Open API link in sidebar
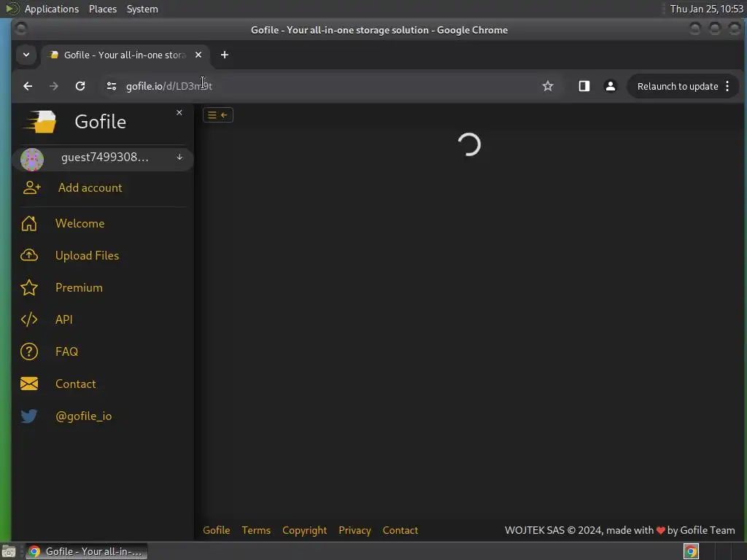 click(x=64, y=319)
